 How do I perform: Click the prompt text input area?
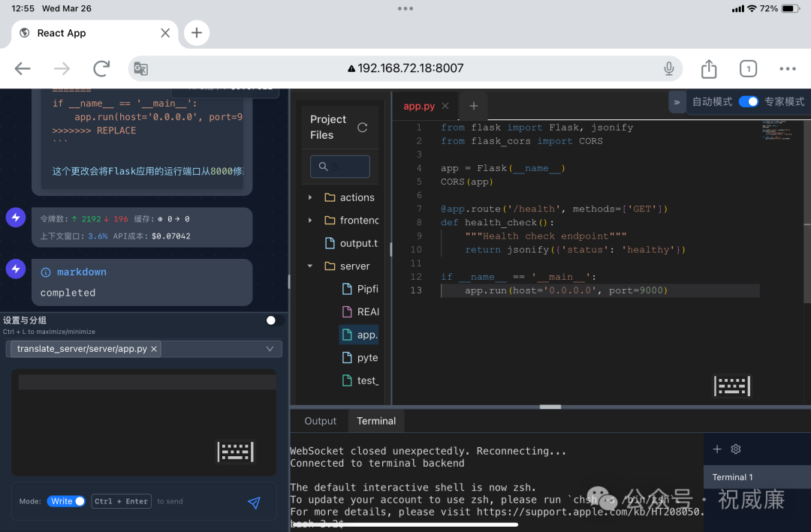(143, 422)
